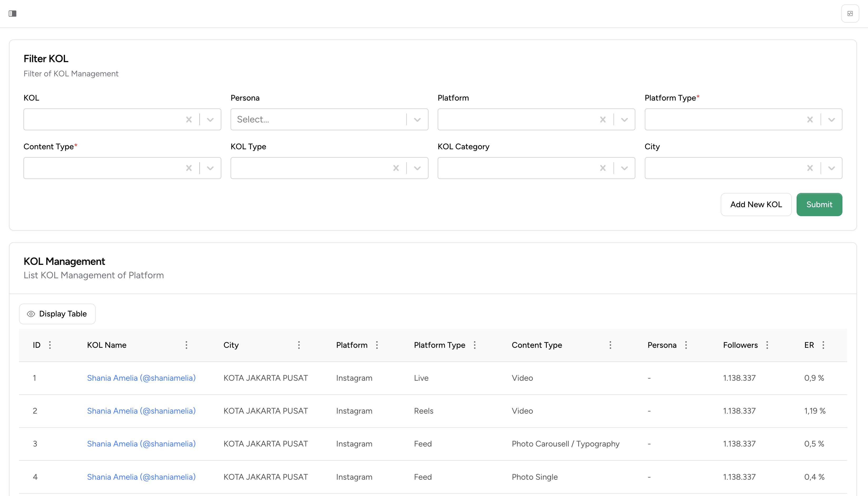Open KOL Name column options menu

[187, 345]
